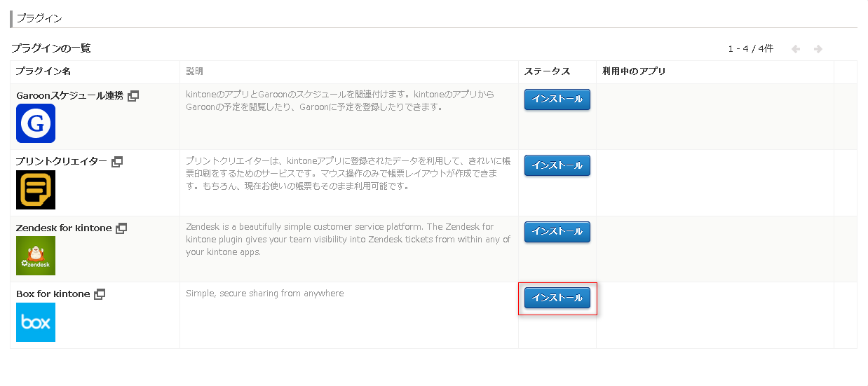
Task: Click the プリントクリエイター yellow plugin icon
Action: (36, 189)
